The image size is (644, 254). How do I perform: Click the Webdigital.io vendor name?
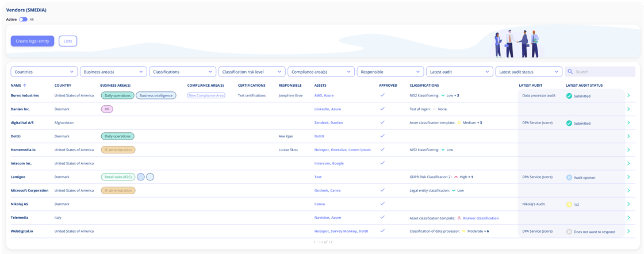[22, 231]
